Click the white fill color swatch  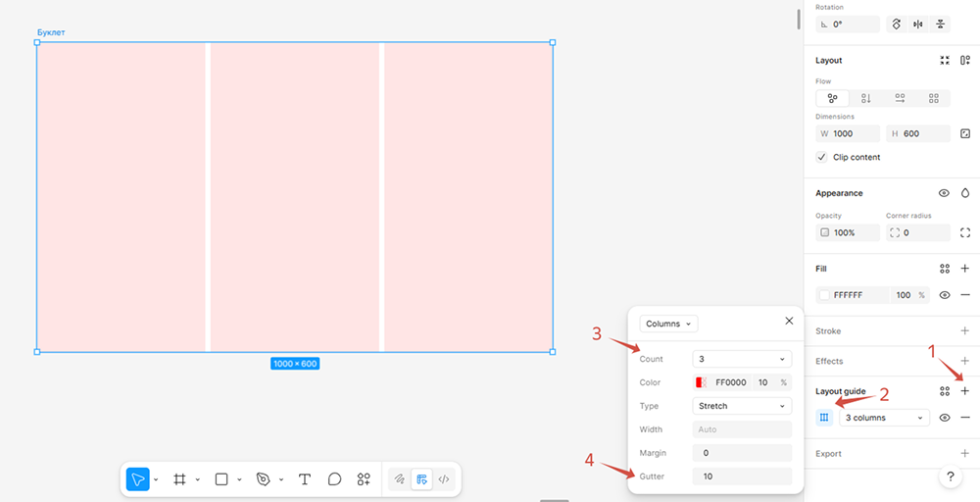[824, 295]
